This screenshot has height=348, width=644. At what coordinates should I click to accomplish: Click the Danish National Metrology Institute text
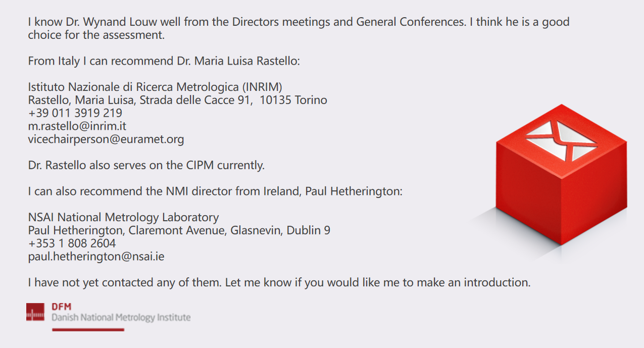click(x=121, y=318)
